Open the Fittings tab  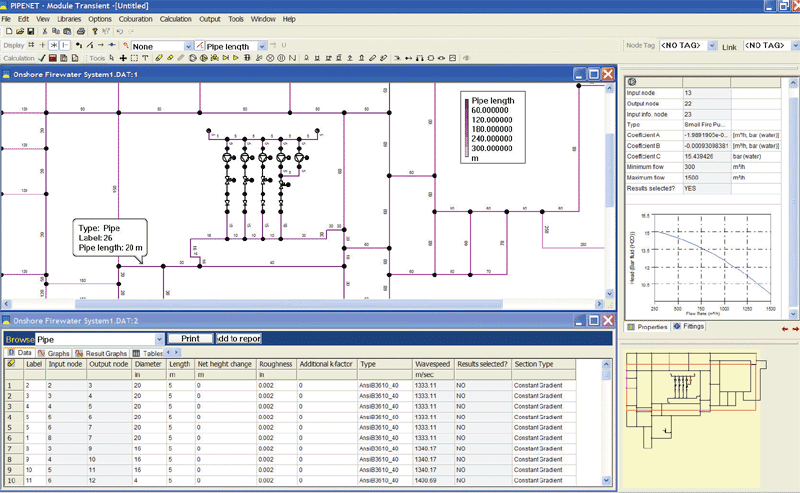click(689, 326)
